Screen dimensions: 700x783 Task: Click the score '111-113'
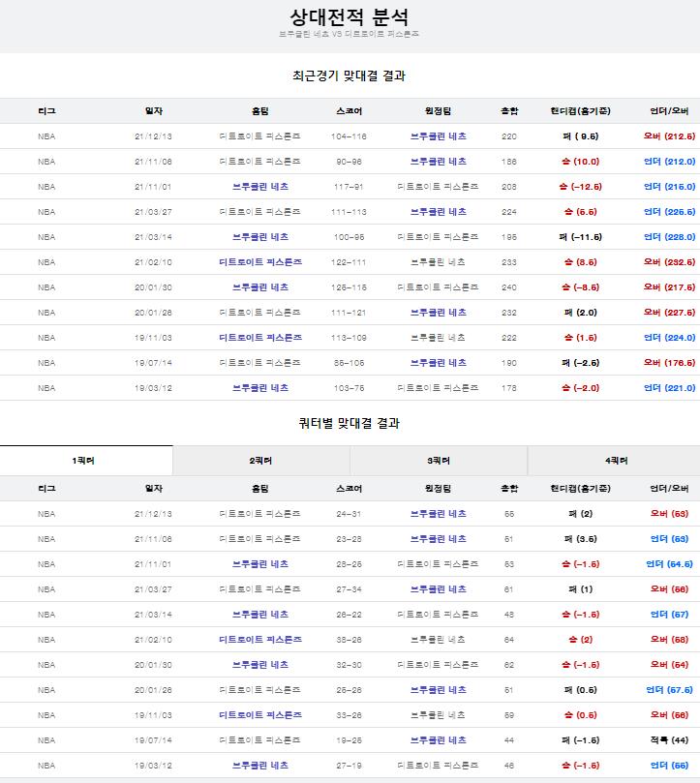(349, 212)
